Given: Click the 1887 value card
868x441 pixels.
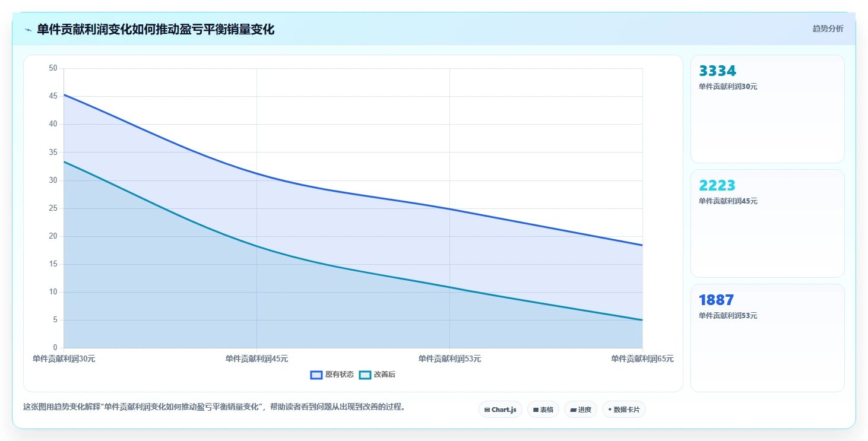Looking at the screenshot, I should click(x=767, y=338).
